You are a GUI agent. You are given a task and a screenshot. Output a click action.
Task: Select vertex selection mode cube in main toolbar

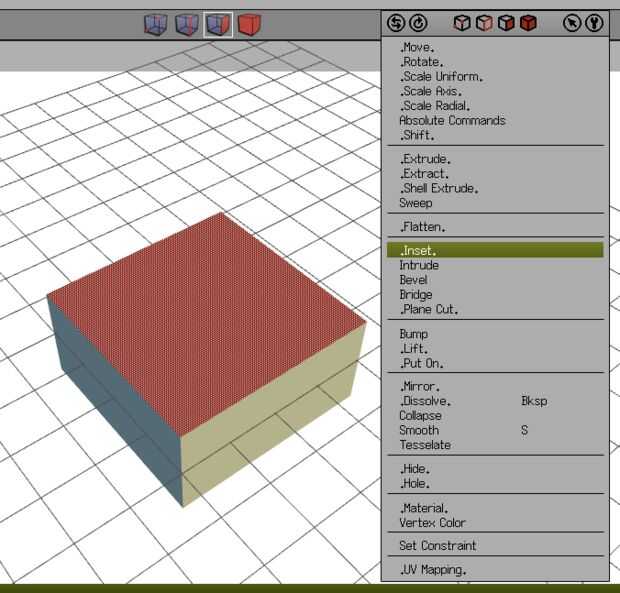click(155, 25)
